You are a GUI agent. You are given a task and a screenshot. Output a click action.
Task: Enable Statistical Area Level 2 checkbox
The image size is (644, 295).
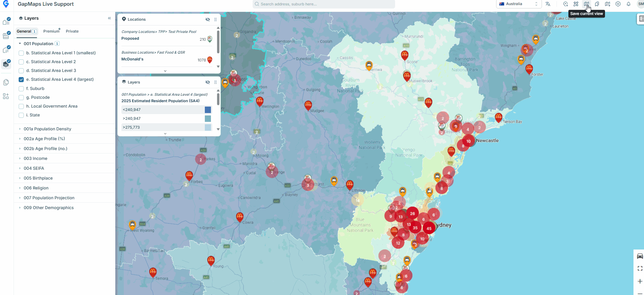21,62
